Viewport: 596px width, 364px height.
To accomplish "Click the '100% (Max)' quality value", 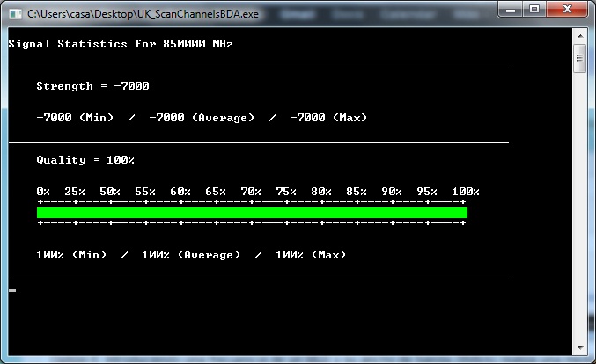I will click(311, 255).
